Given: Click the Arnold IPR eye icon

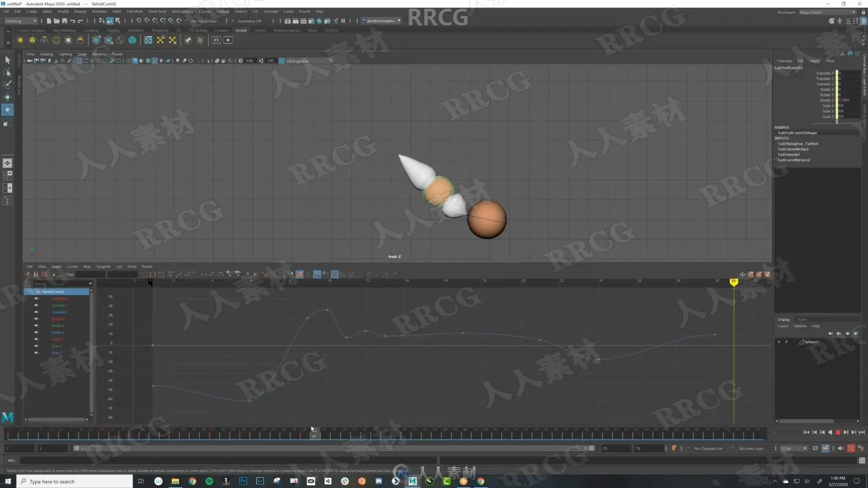Looking at the screenshot, I should click(x=216, y=40).
